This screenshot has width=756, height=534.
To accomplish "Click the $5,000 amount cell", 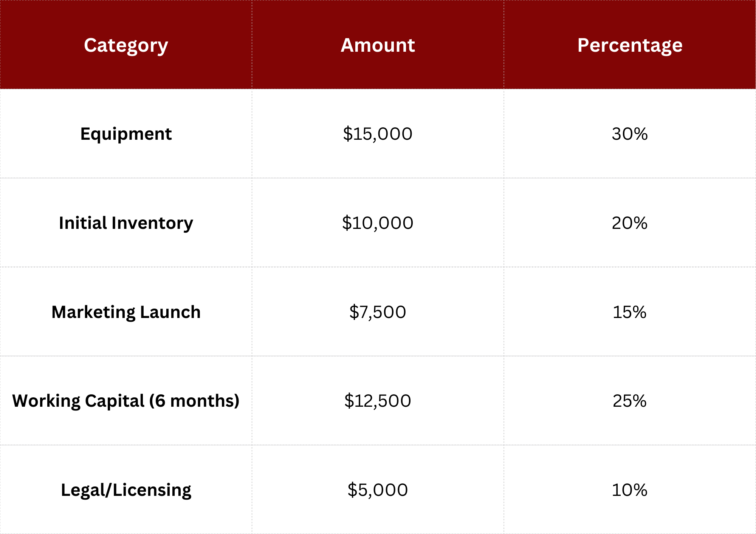I will (x=378, y=489).
